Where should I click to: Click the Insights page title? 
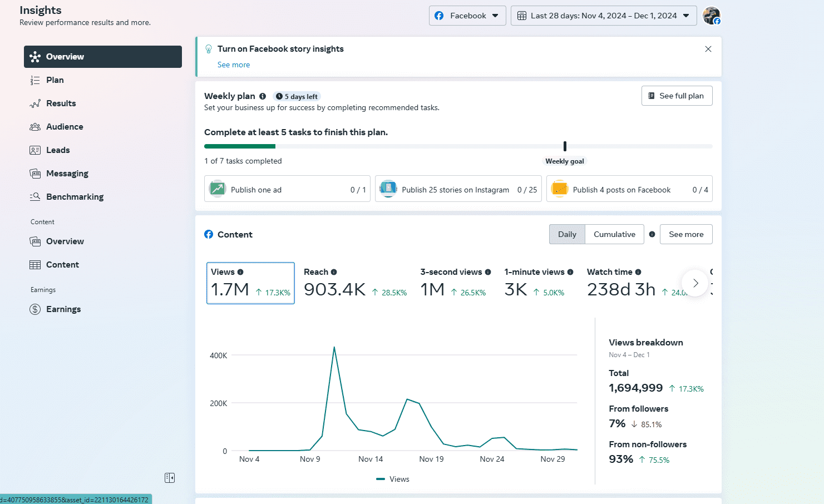pos(41,10)
